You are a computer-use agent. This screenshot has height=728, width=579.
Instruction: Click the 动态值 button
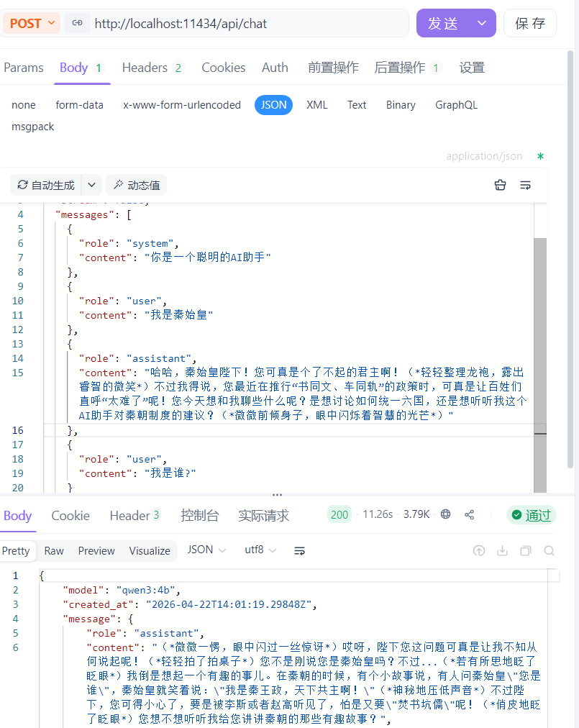[x=137, y=186]
